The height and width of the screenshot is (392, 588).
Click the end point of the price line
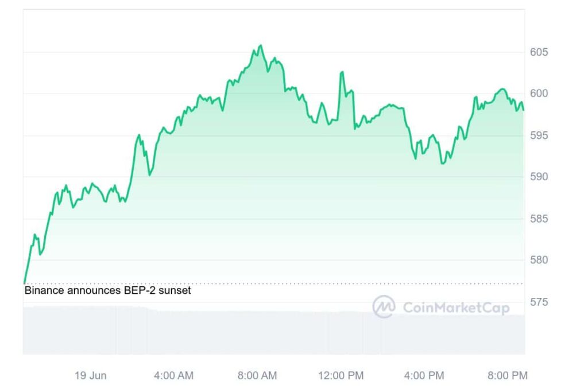[x=523, y=110]
